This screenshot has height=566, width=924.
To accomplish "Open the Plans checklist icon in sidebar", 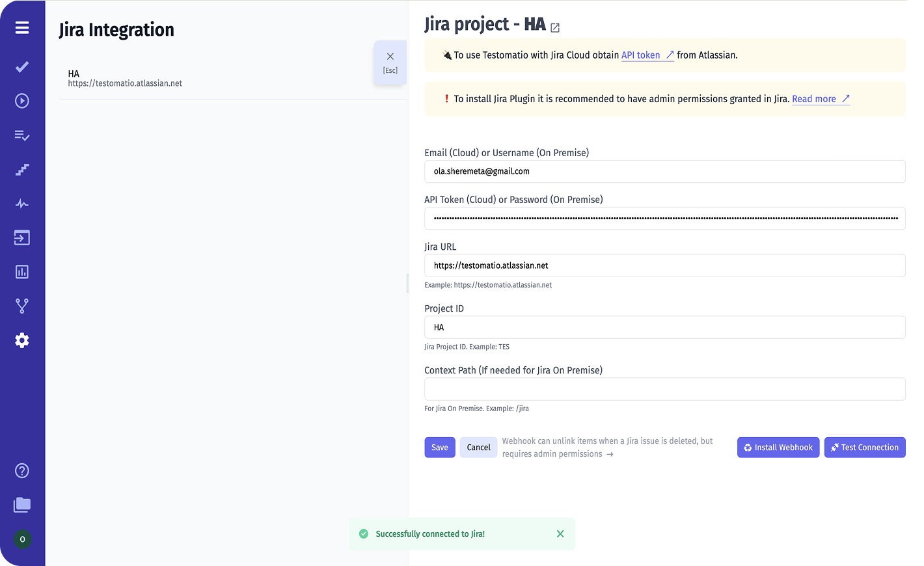I will coord(22,135).
